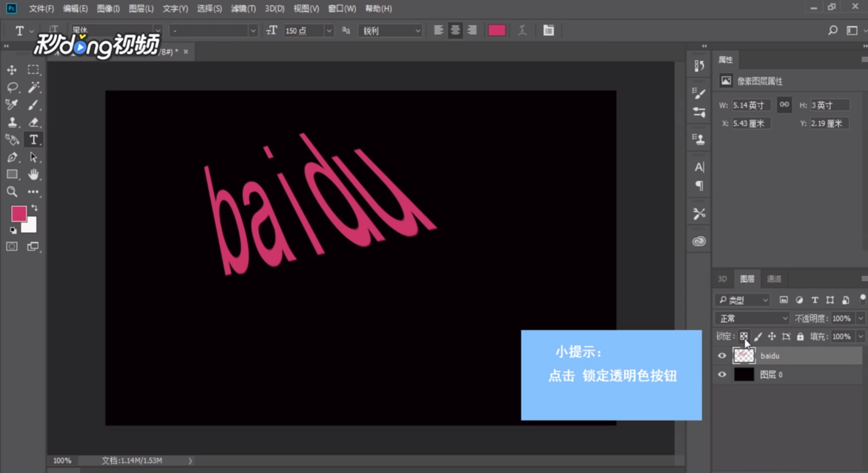This screenshot has width=868, height=473.
Task: Hide the baidu layer
Action: [x=722, y=356]
